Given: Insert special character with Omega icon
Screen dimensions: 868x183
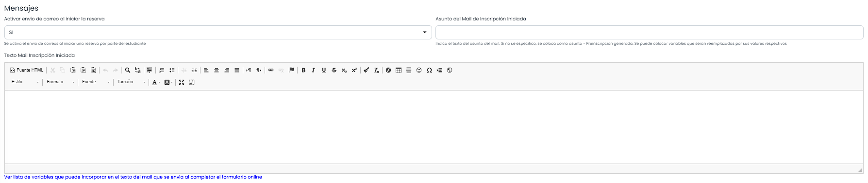Looking at the screenshot, I should [x=429, y=70].
